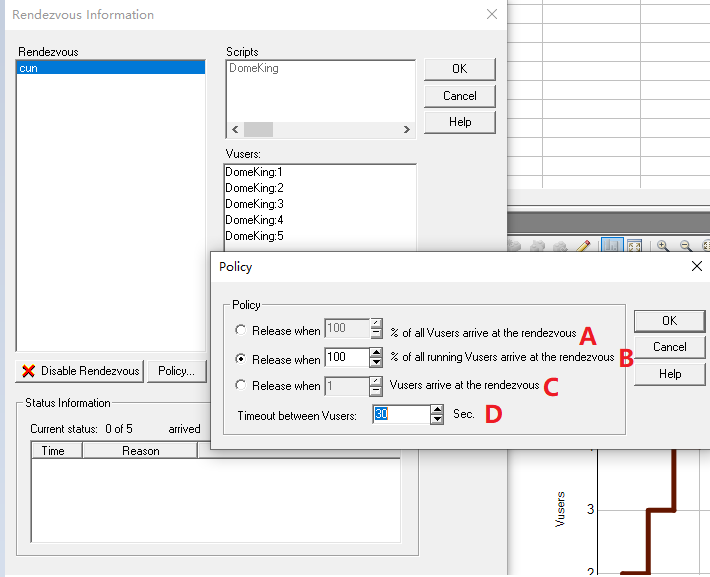Image resolution: width=710 pixels, height=577 pixels.
Task: Select Vuser DomeKing:2
Action: (254, 188)
